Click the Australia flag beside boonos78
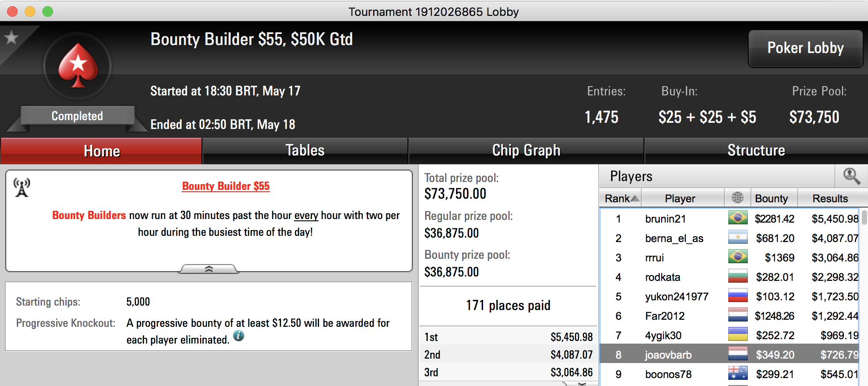868x386 pixels. click(738, 374)
